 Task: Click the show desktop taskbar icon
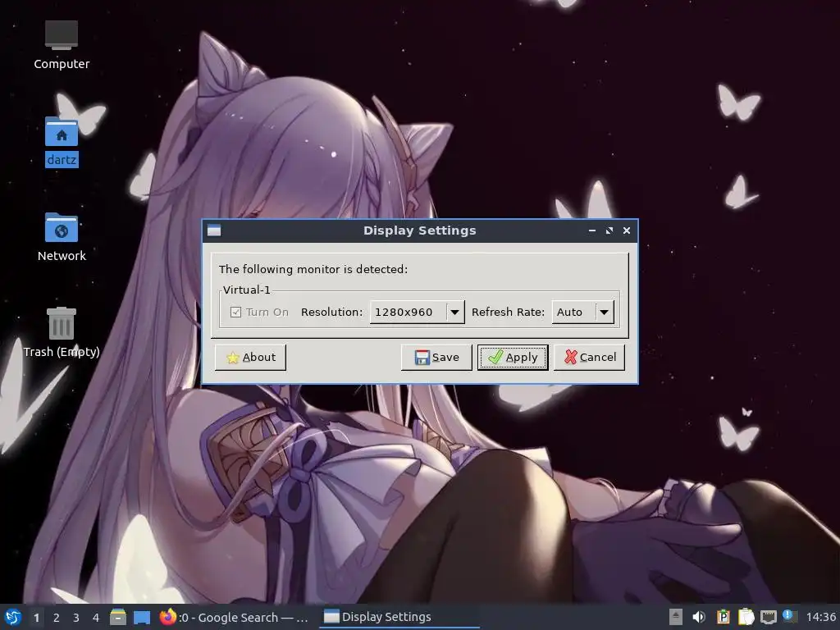(x=141, y=617)
